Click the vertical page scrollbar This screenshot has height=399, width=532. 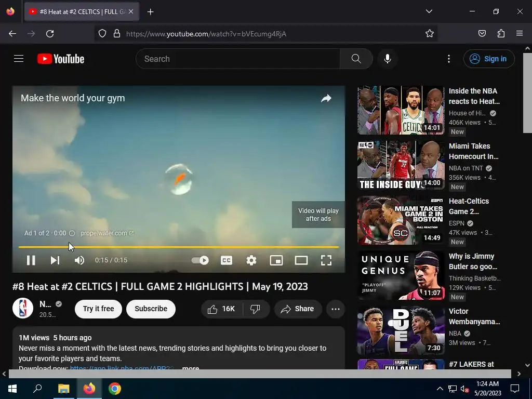pyautogui.click(x=527, y=92)
